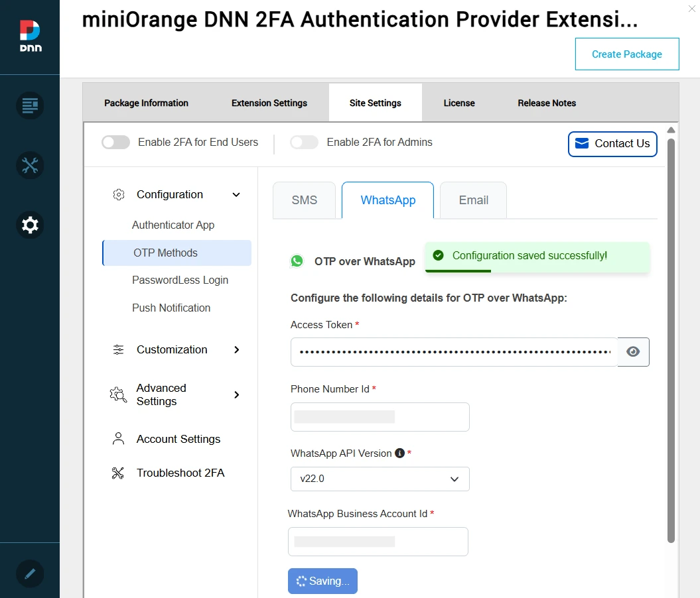Click the Advanced Settings gear-search icon
This screenshot has height=598, width=700.
118,394
